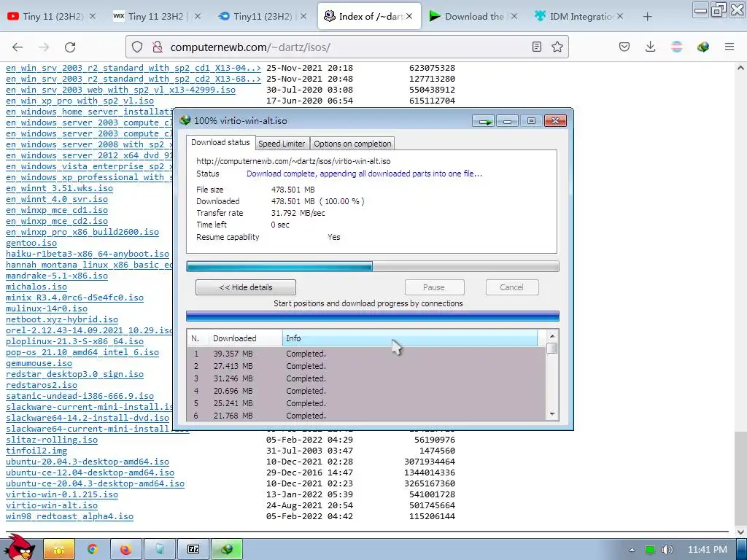
Task: Open Options on completion tab
Action: point(352,144)
